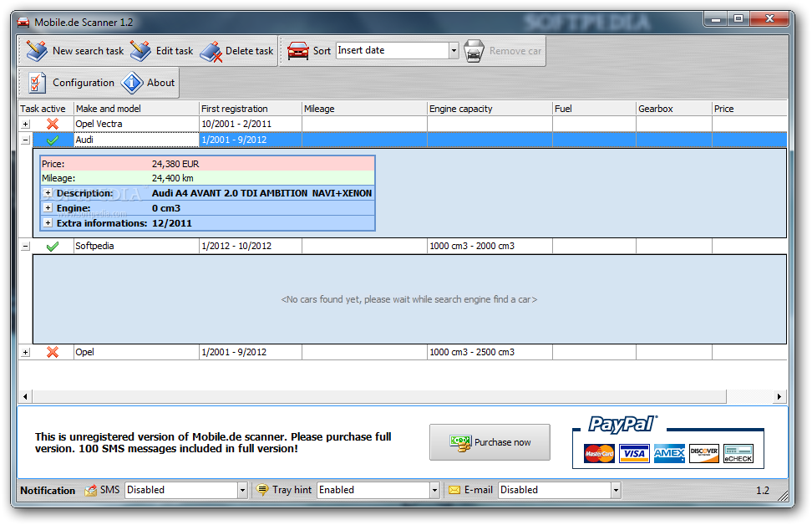This screenshot has width=812, height=525.
Task: Click the SMS notification icon
Action: click(90, 490)
